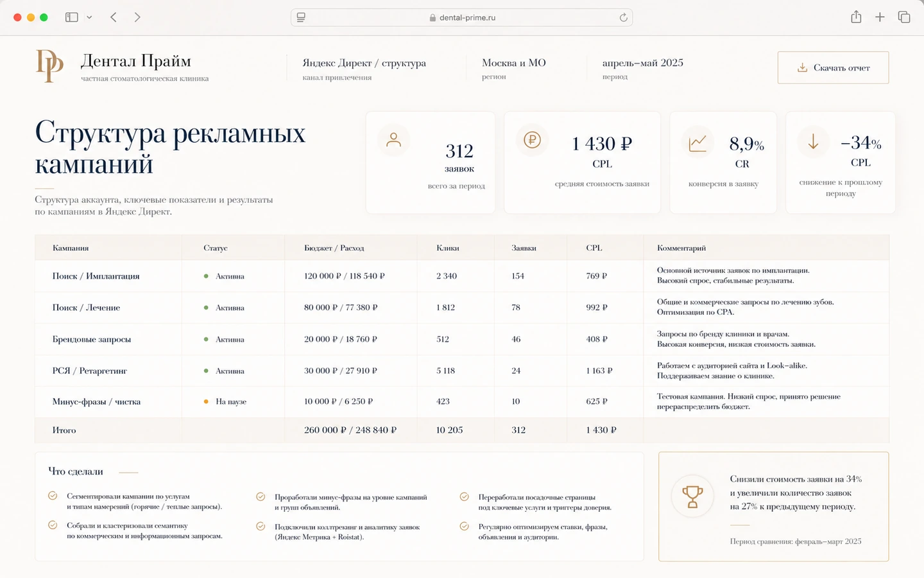Click the growth chart icon in the CR card
This screenshot has width=924, height=578.
[697, 143]
